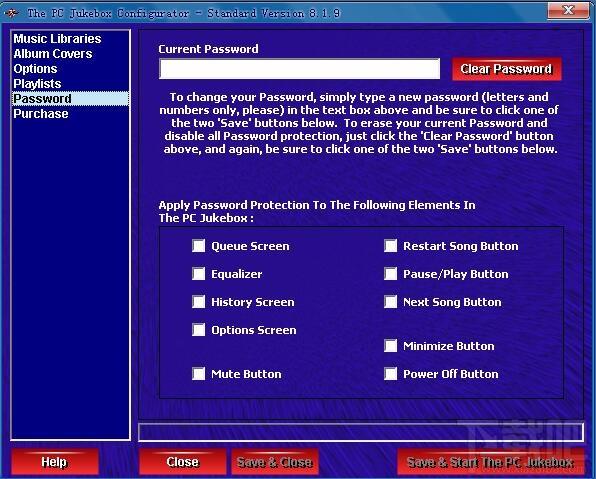Click the red Close button
This screenshot has height=479, width=596.
coord(182,462)
